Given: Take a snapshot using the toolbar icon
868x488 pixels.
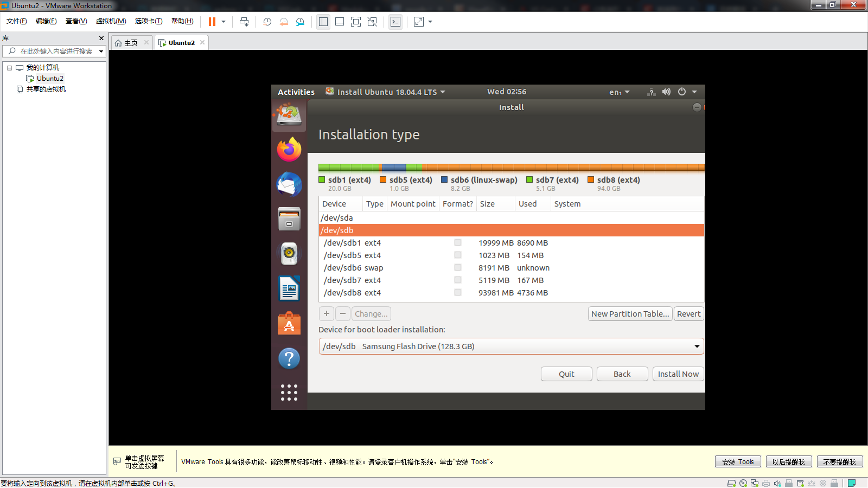Looking at the screenshot, I should (266, 22).
